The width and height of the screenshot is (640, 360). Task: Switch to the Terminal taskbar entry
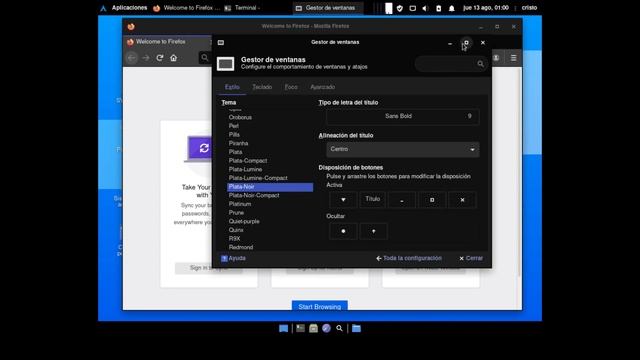[x=242, y=8]
